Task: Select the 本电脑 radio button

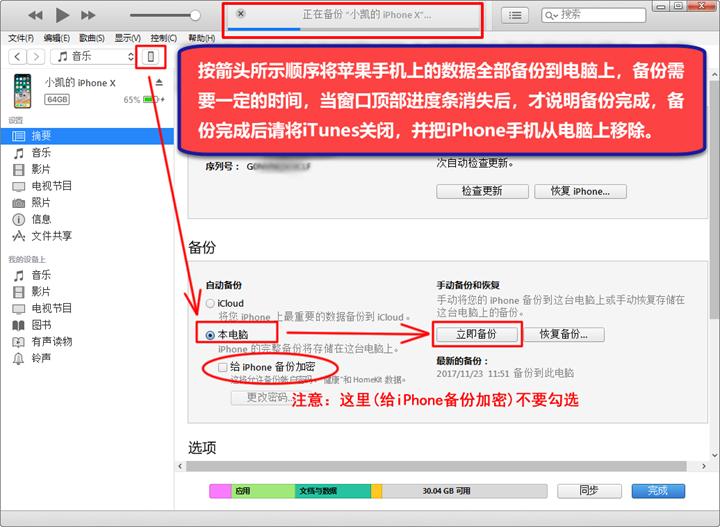Action: 210,335
